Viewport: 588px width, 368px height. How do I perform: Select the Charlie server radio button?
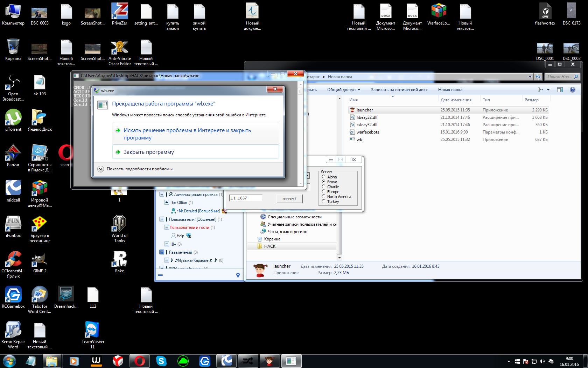324,186
